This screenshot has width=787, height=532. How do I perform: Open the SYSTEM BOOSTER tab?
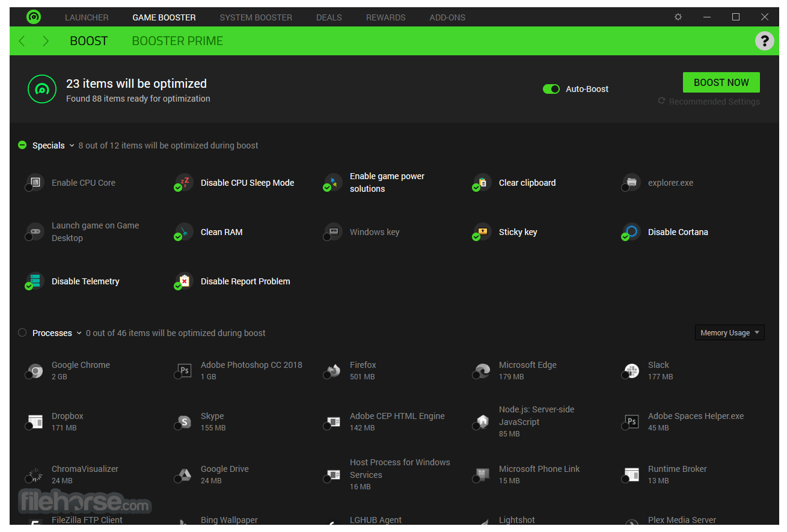click(x=256, y=17)
